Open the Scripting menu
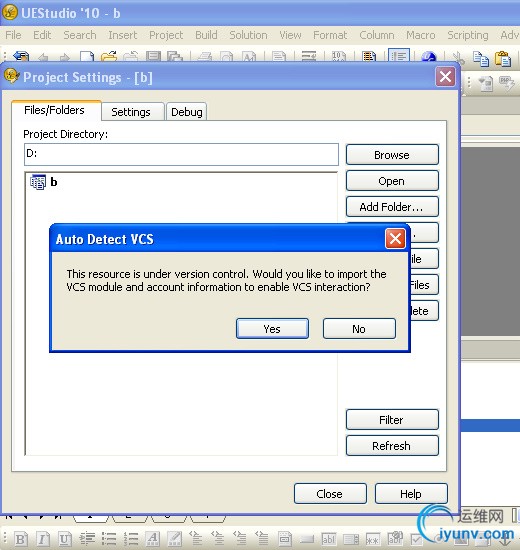This screenshot has height=550, width=520. 468,35
